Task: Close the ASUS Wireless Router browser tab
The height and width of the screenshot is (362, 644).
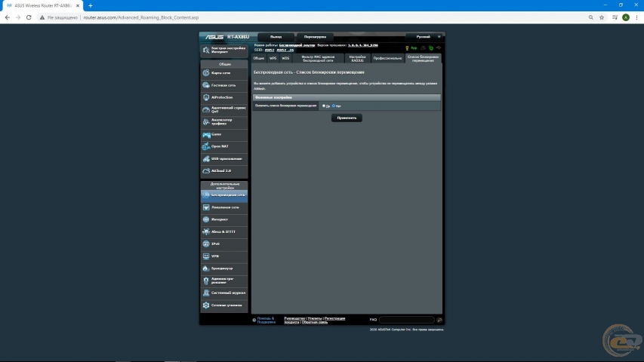Action: (x=78, y=6)
